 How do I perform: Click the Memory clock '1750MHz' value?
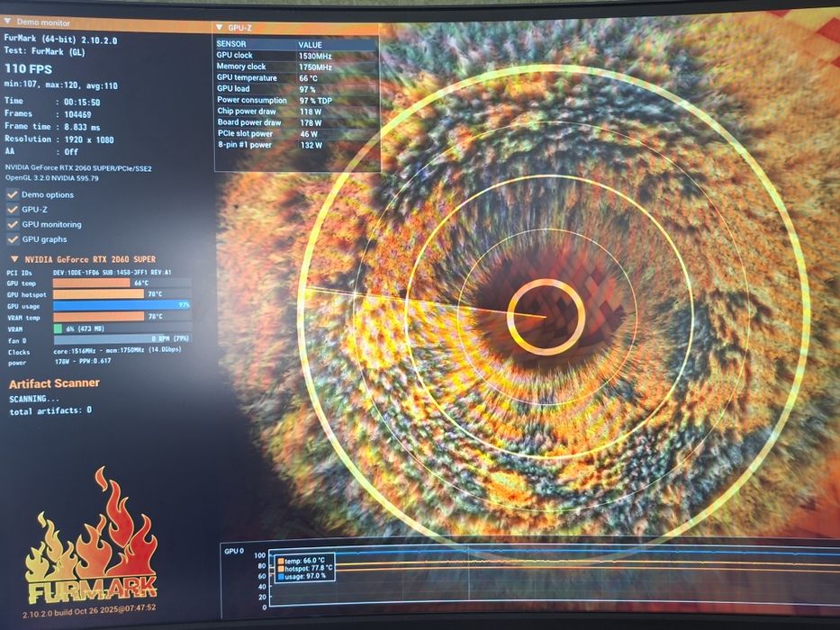315,67
